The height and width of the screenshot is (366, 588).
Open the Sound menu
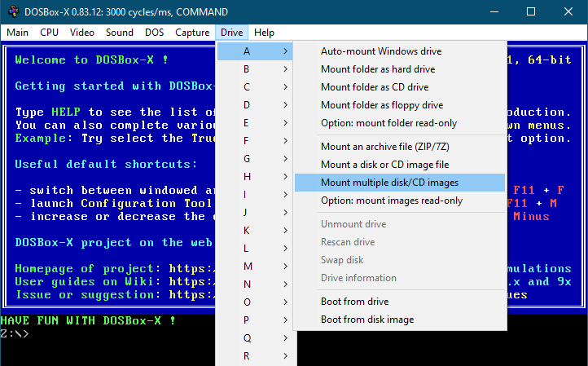click(x=119, y=33)
